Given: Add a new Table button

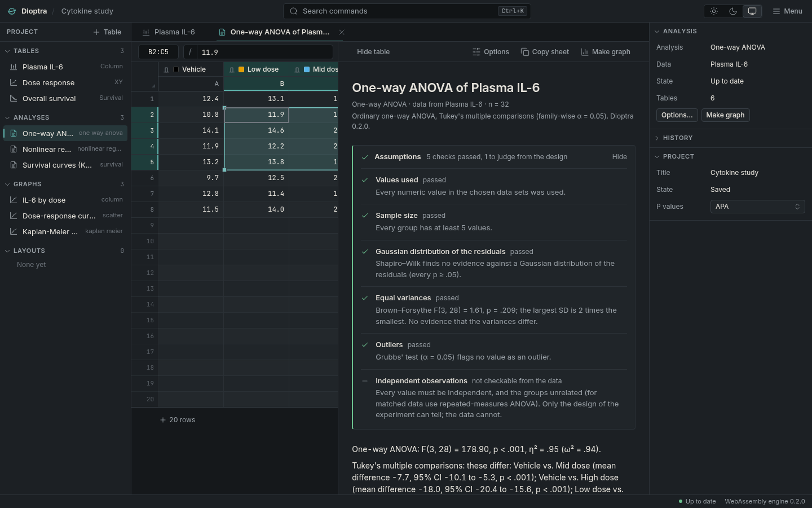Looking at the screenshot, I should (x=107, y=32).
